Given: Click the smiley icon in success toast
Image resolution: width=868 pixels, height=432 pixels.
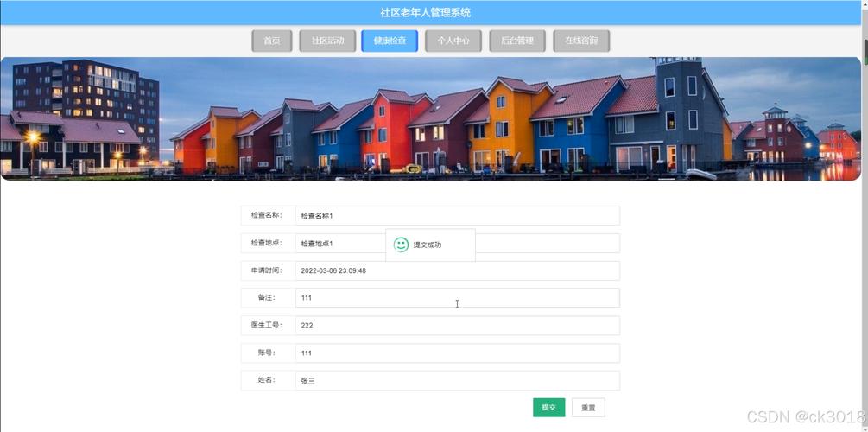Looking at the screenshot, I should click(401, 245).
